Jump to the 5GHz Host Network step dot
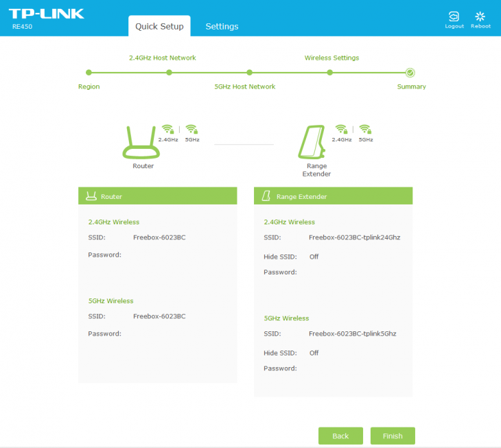Viewport: 501px width, 448px height. (x=250, y=73)
